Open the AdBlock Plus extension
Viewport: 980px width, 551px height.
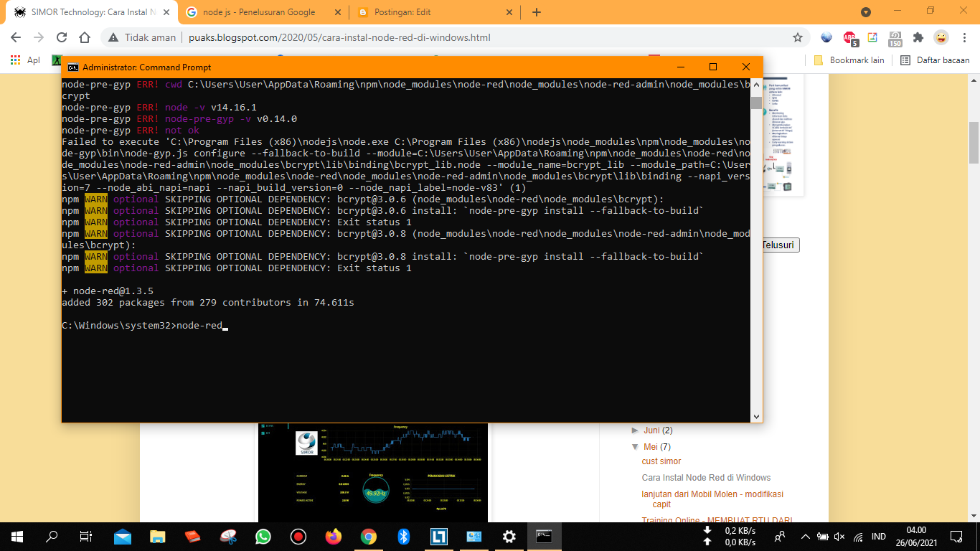click(849, 38)
